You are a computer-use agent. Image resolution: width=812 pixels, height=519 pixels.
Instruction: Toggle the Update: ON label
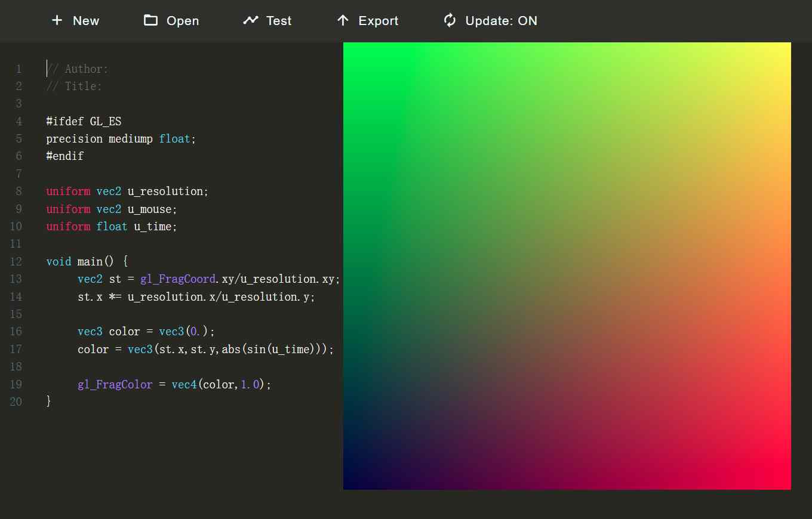click(x=501, y=20)
